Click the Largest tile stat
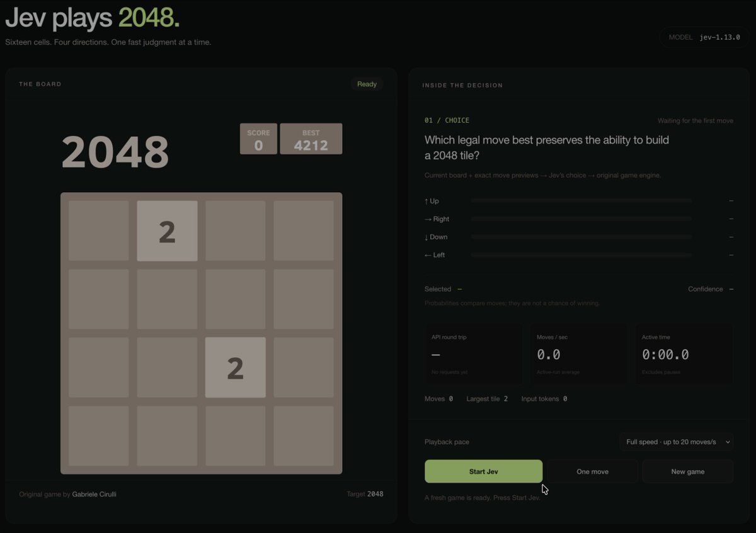 [x=487, y=399]
